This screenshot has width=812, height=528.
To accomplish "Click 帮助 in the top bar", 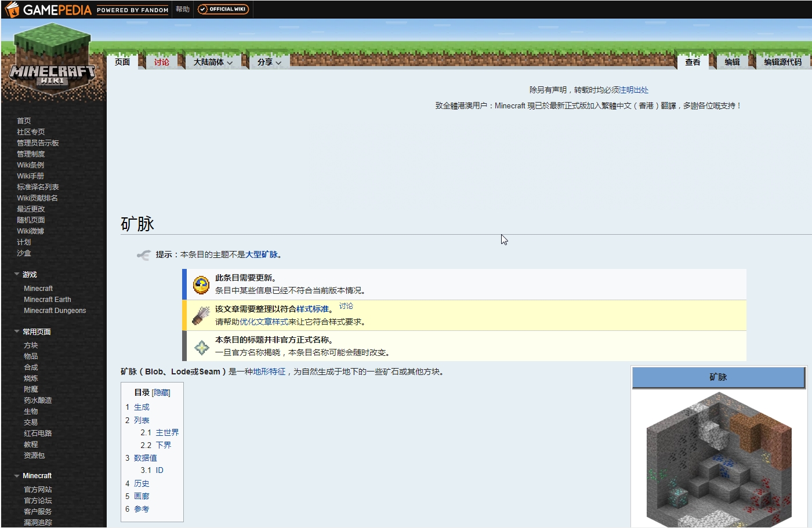I will click(x=183, y=9).
